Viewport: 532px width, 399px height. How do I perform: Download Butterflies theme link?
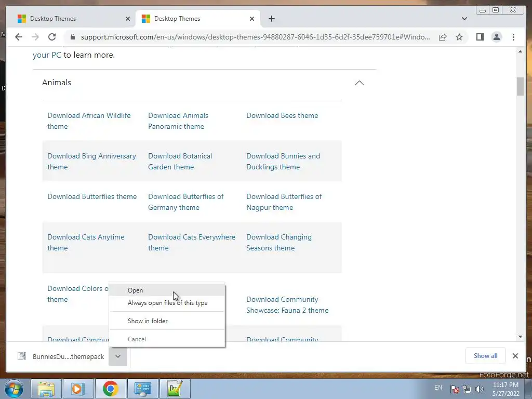click(92, 196)
